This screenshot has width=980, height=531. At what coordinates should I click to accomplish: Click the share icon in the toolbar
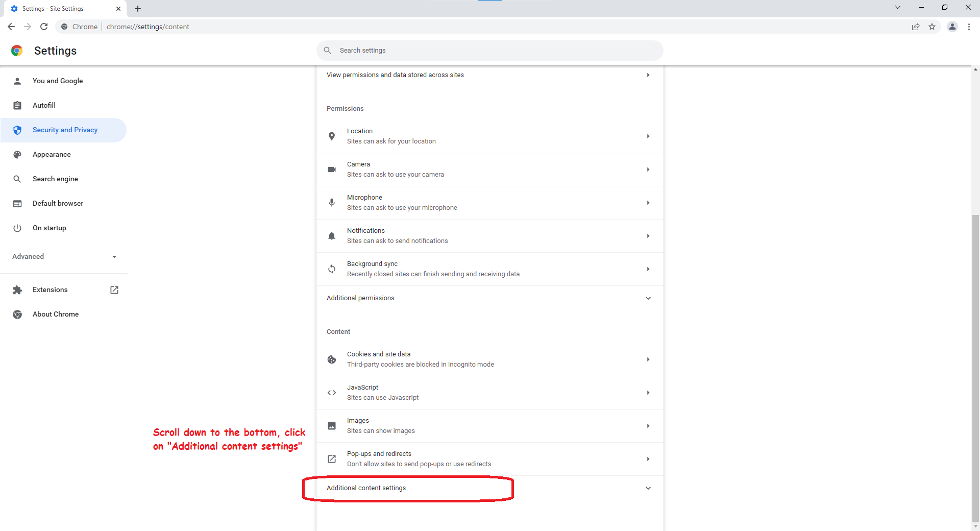click(916, 27)
